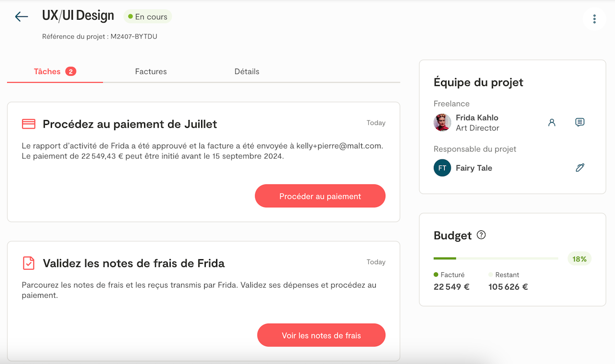The width and height of the screenshot is (615, 364).
Task: Click the FT initials avatar
Action: (442, 168)
